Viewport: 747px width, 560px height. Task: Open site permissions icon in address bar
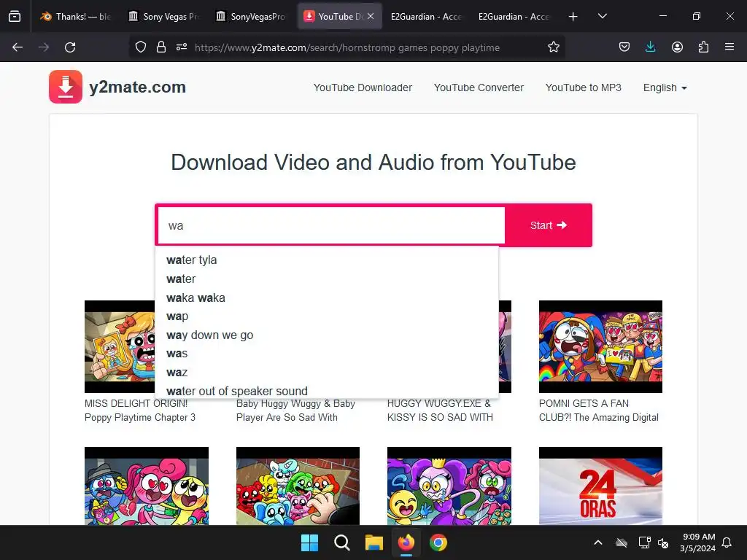(182, 47)
